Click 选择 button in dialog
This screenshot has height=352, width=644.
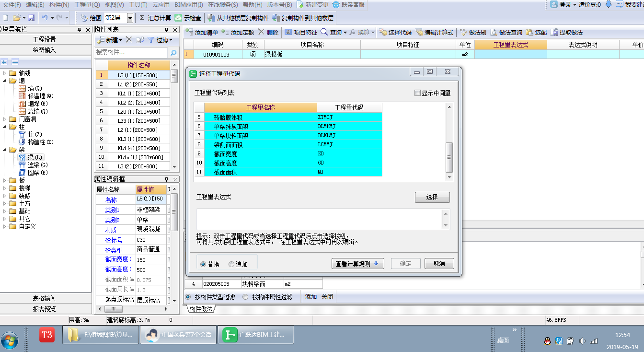pos(432,197)
